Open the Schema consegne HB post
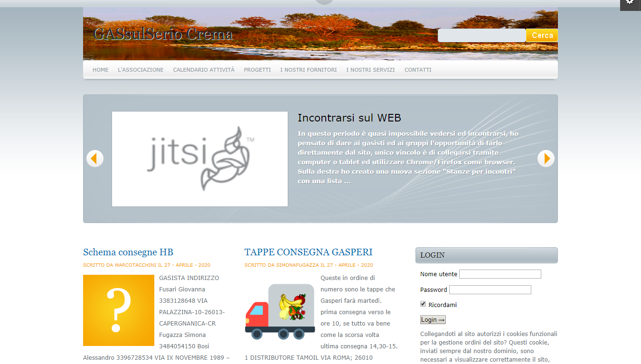This screenshot has height=364, width=641. (x=128, y=252)
